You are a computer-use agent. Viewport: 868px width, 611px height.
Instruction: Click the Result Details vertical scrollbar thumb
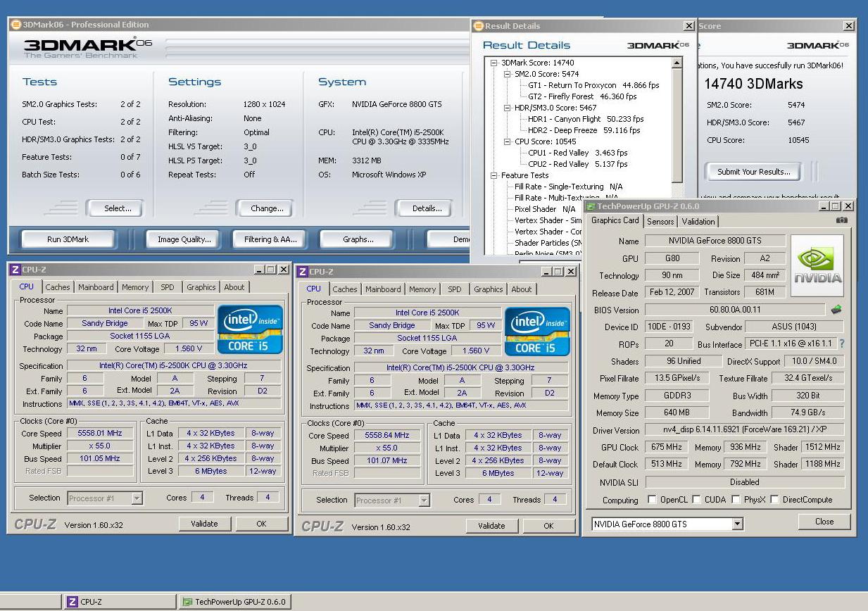pos(677,125)
